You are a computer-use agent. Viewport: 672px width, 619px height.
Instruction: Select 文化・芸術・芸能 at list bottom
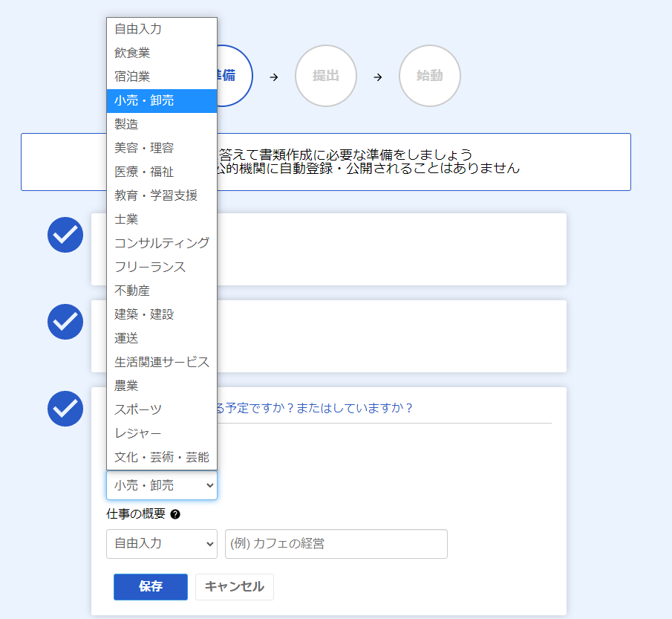[162, 457]
